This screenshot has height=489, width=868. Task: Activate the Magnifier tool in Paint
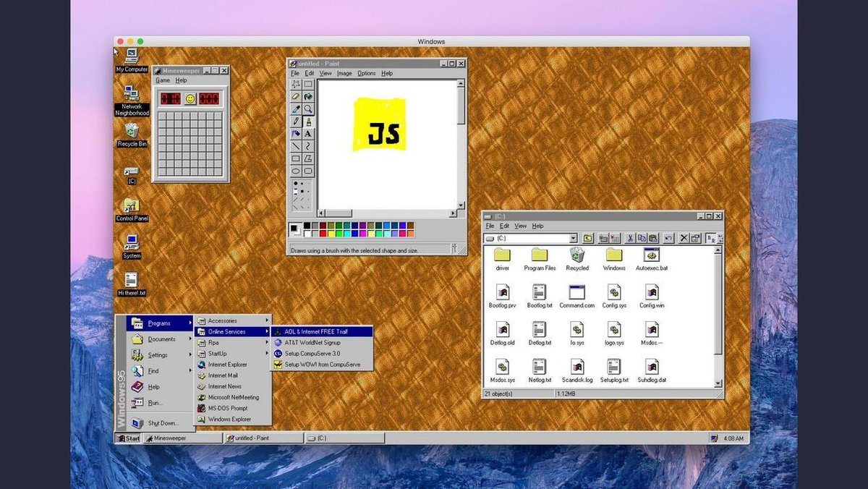coord(308,109)
